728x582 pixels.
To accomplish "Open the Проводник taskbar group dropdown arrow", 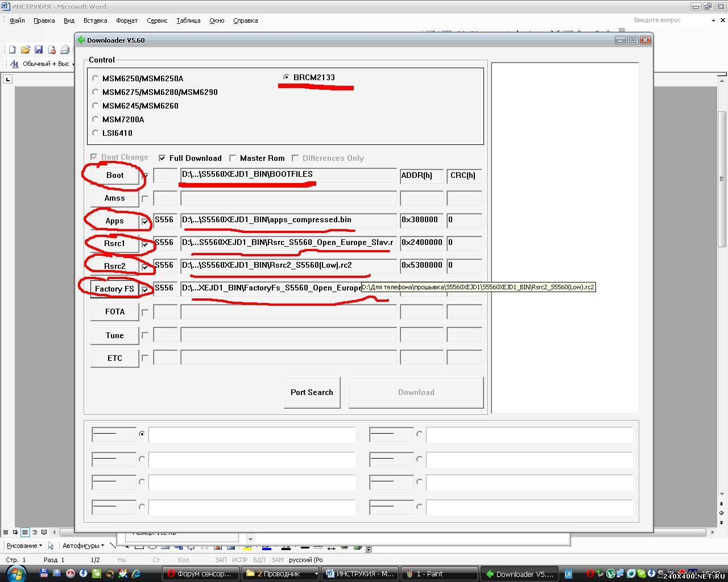I will coord(316,574).
